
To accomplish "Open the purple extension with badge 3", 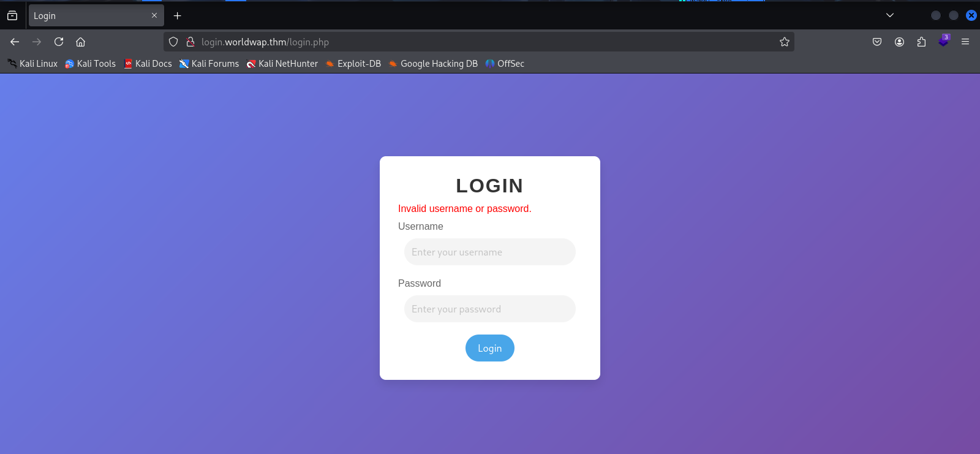I will tap(943, 41).
